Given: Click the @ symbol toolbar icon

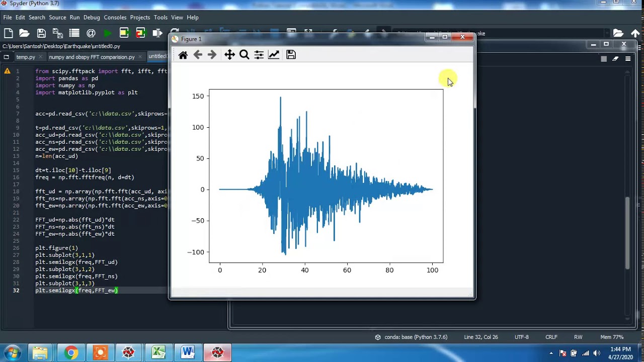Looking at the screenshot, I should pos(91,33).
